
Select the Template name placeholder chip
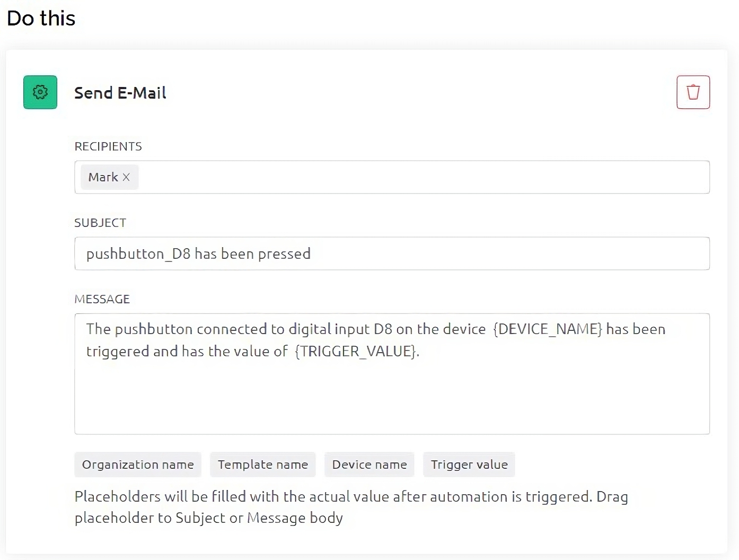point(263,465)
